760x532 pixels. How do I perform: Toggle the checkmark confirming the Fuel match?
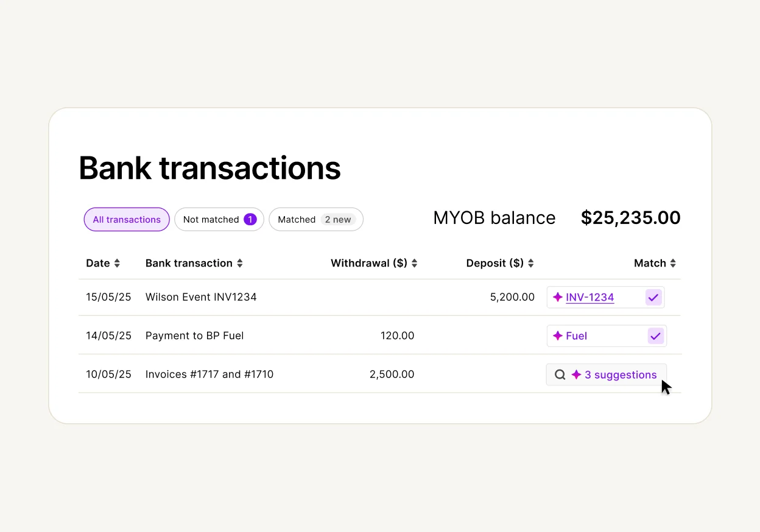click(655, 335)
